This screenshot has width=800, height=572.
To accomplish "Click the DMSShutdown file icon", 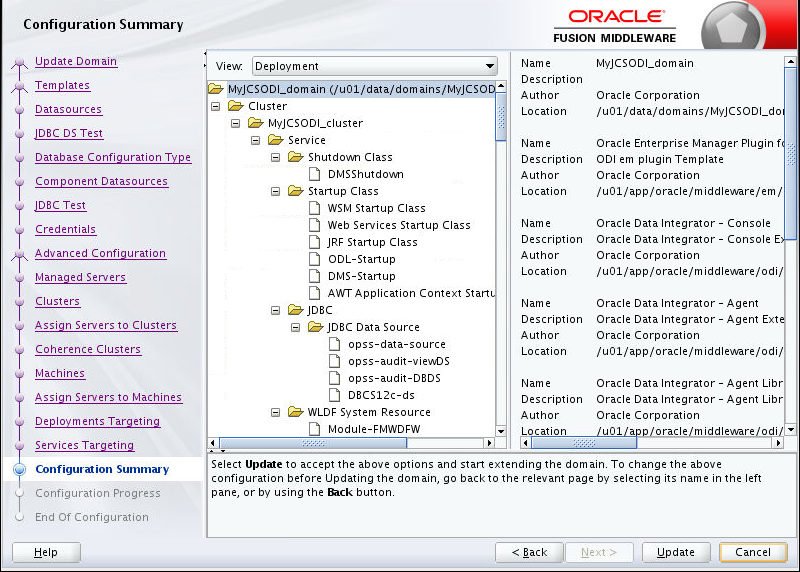I will tap(315, 174).
